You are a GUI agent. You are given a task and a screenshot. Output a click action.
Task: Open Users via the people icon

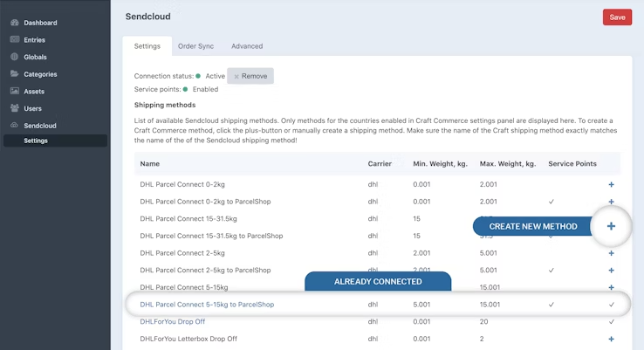point(14,108)
